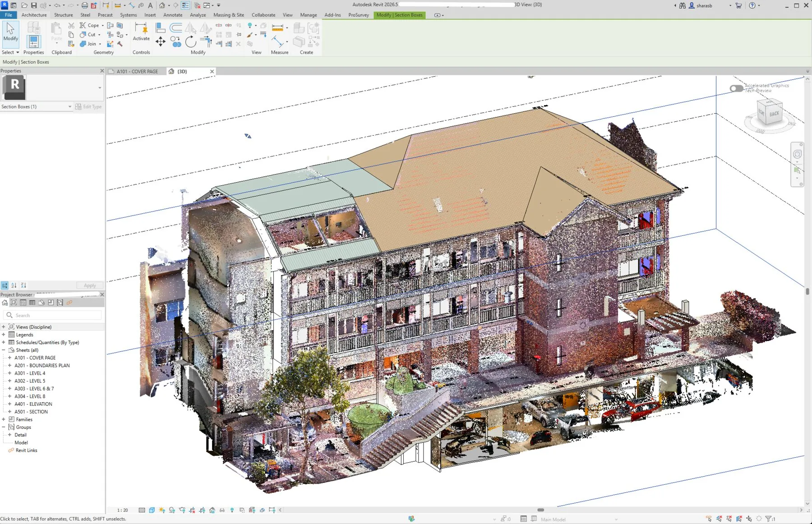Open Detail Level icon in view control bar

click(x=142, y=510)
